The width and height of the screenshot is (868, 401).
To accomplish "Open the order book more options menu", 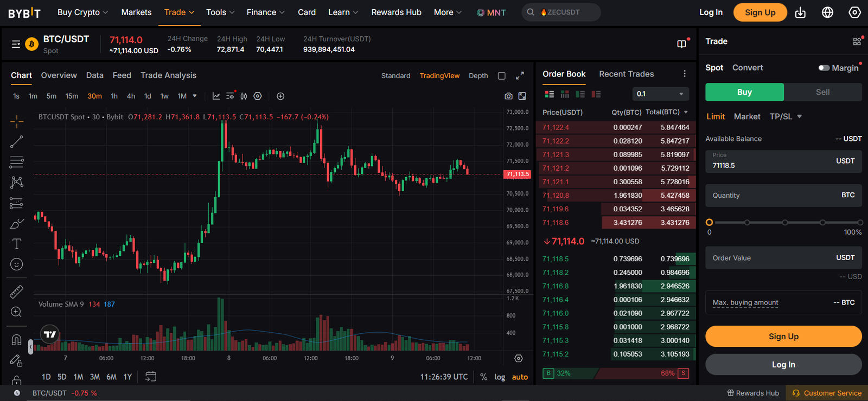I will pyautogui.click(x=685, y=74).
